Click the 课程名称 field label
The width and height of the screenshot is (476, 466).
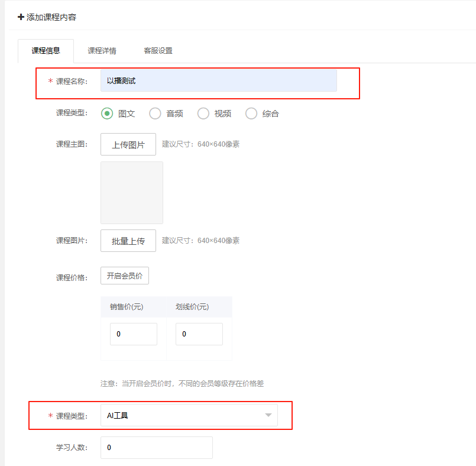click(72, 81)
